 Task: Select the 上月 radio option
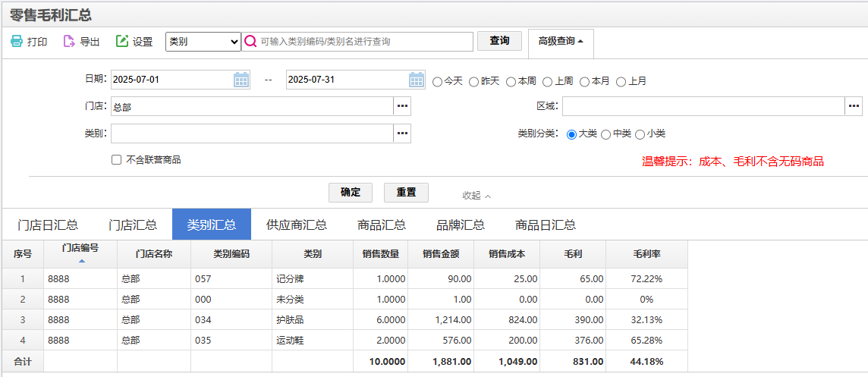pyautogui.click(x=621, y=82)
